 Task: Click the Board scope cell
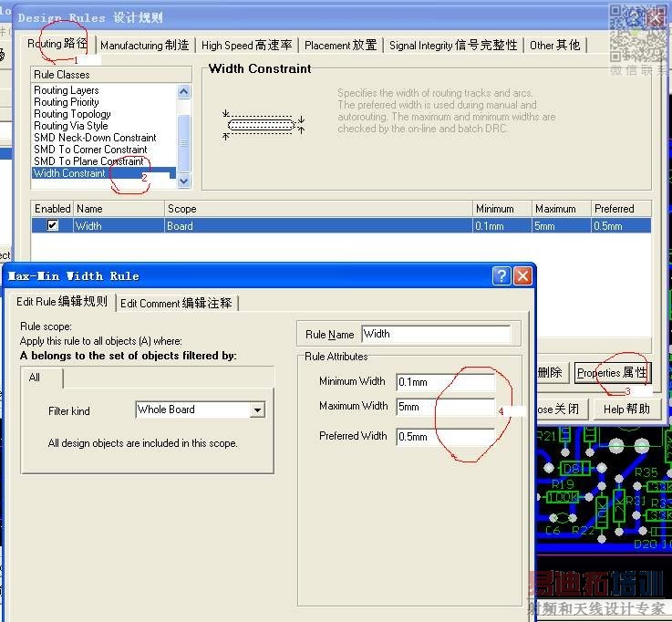coord(318,225)
